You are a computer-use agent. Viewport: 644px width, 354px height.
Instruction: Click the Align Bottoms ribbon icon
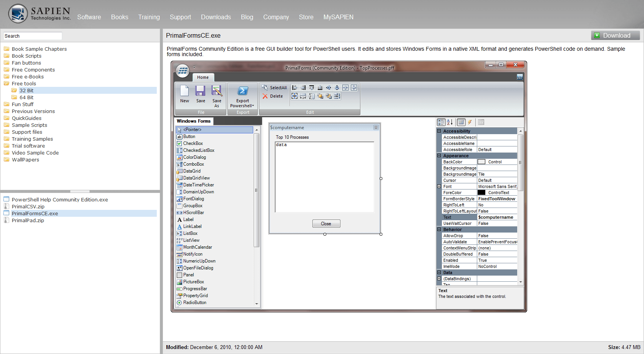[x=320, y=88]
